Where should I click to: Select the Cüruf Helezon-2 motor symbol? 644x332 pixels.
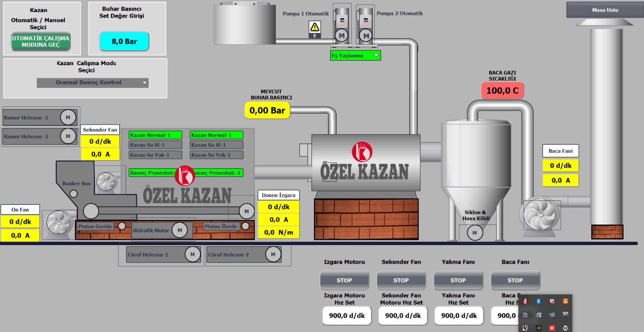point(273,254)
